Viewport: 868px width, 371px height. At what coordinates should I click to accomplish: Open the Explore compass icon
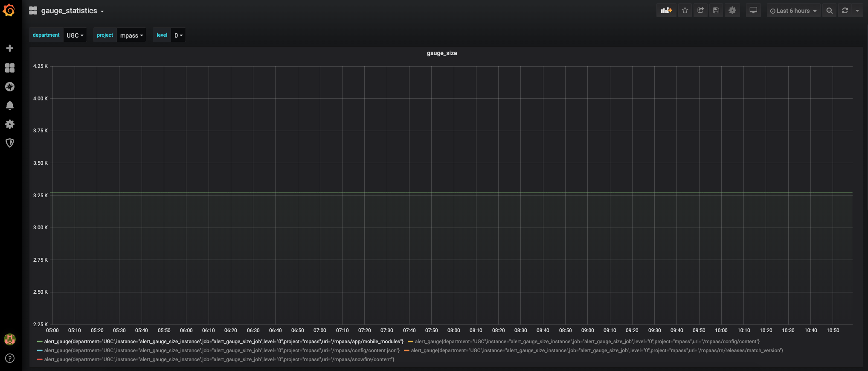10,87
